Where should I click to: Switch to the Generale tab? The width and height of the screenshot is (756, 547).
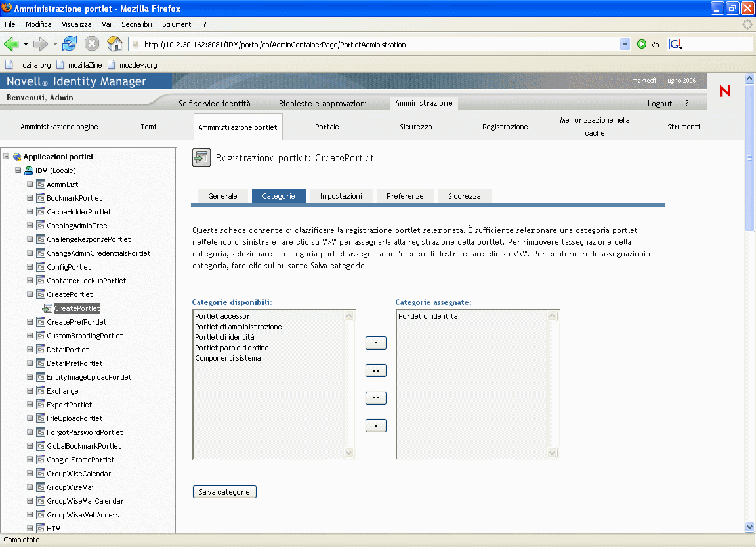click(x=222, y=196)
